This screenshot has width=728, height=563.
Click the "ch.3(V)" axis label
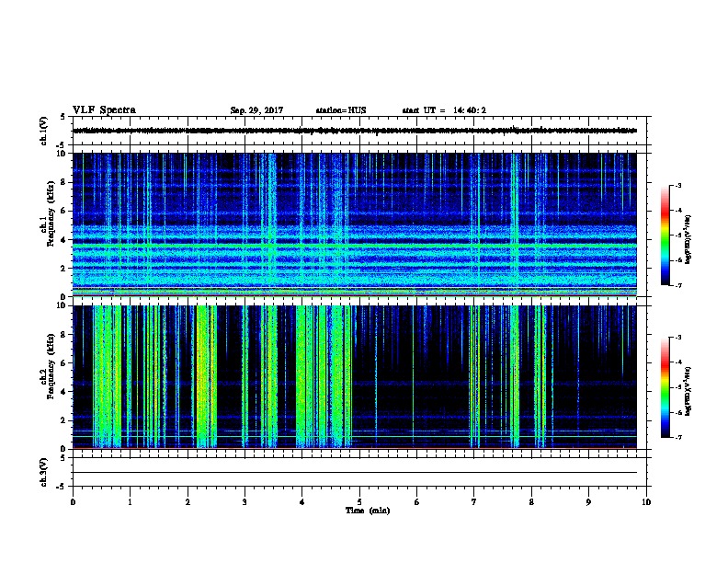tap(44, 472)
